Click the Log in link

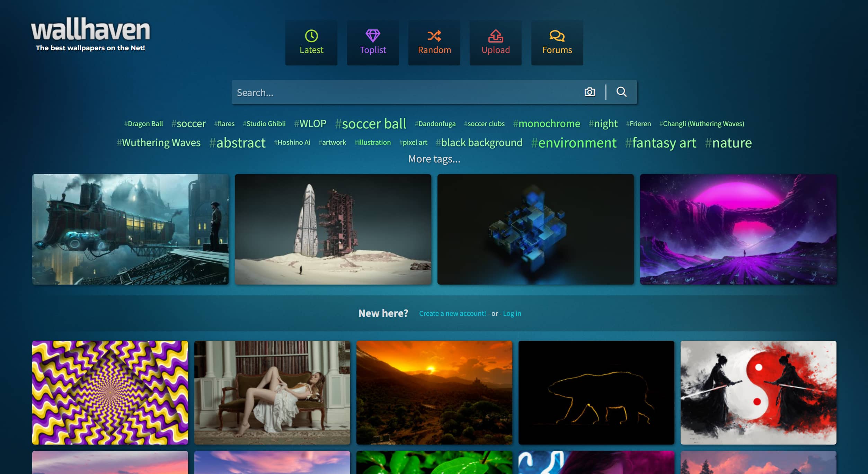pyautogui.click(x=512, y=313)
